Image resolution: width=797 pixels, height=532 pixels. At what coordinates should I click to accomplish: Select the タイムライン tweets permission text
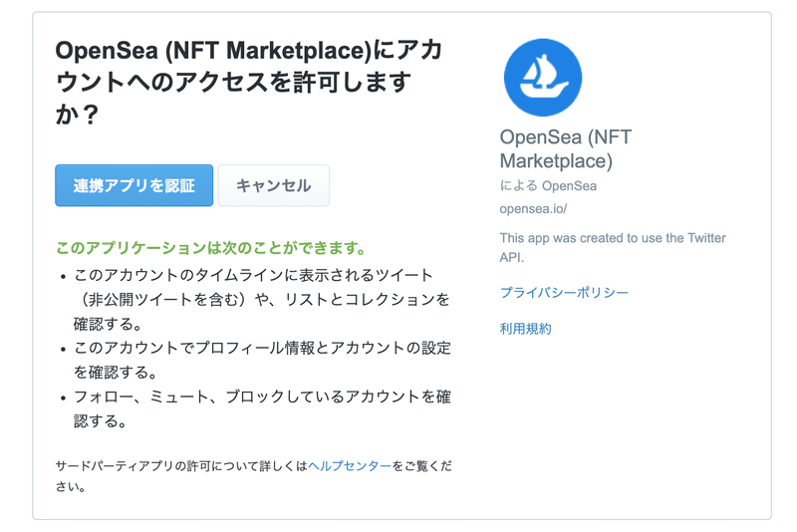pyautogui.click(x=262, y=299)
